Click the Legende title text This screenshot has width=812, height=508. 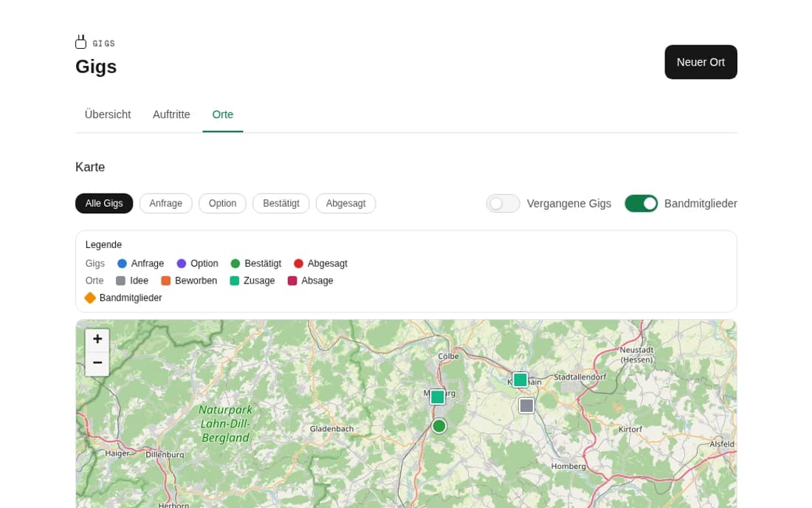(x=103, y=245)
